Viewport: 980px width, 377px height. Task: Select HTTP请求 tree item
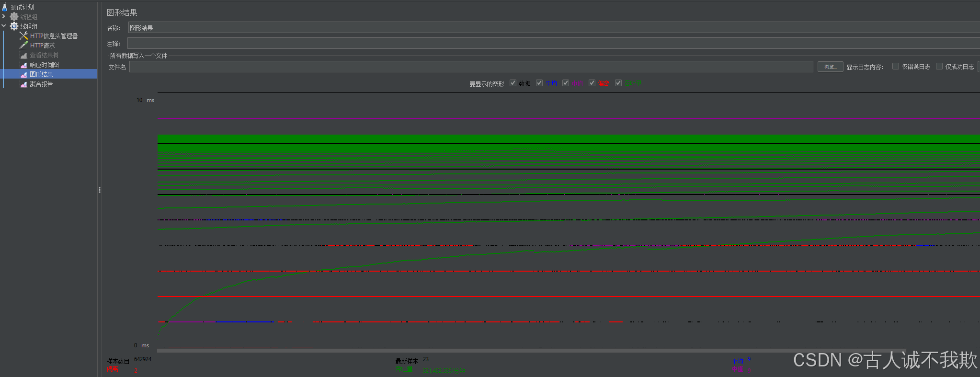(42, 46)
